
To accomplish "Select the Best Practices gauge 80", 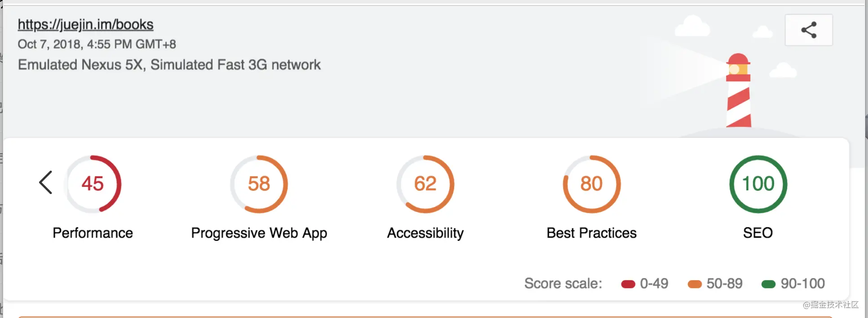I will pos(592,184).
